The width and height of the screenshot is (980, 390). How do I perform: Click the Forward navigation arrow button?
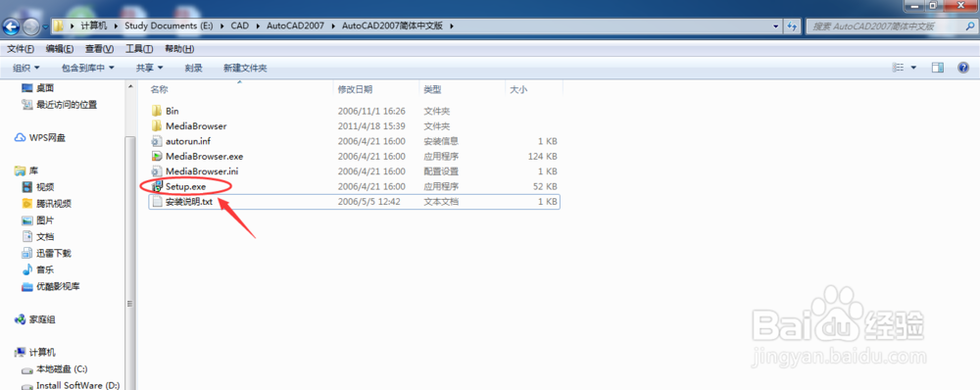pos(30,26)
